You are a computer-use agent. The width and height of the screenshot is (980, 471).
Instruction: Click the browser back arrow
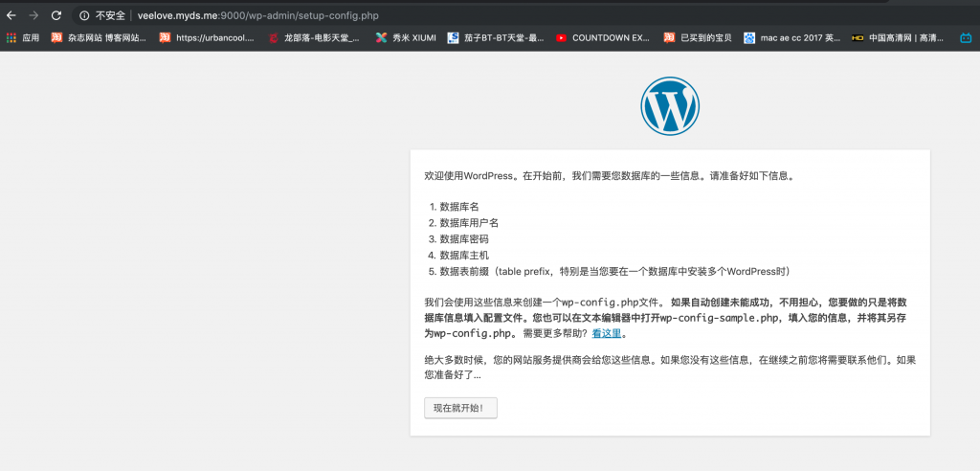(11, 15)
